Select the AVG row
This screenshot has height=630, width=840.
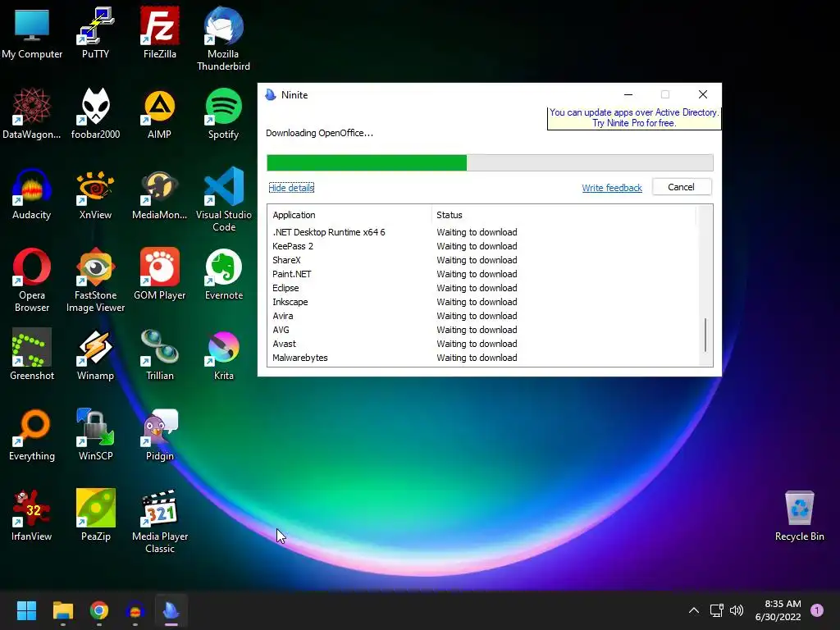(x=483, y=330)
